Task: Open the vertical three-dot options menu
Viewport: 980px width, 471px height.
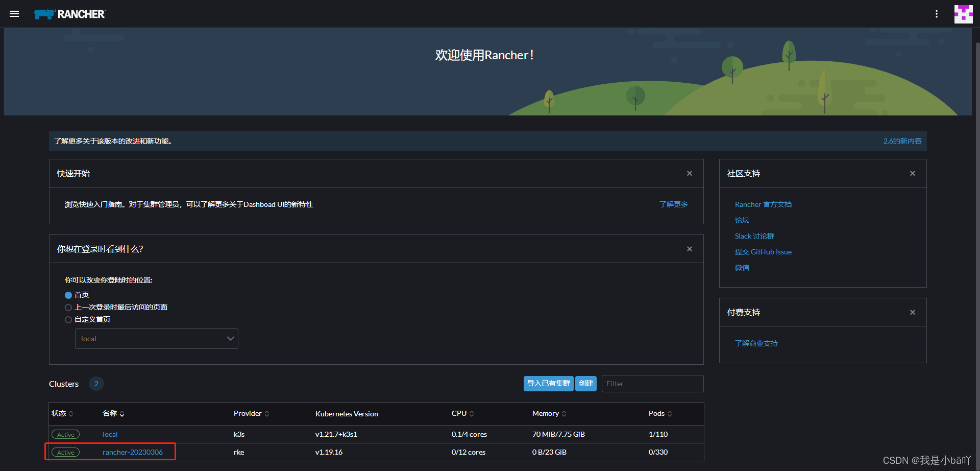Action: pos(937,14)
